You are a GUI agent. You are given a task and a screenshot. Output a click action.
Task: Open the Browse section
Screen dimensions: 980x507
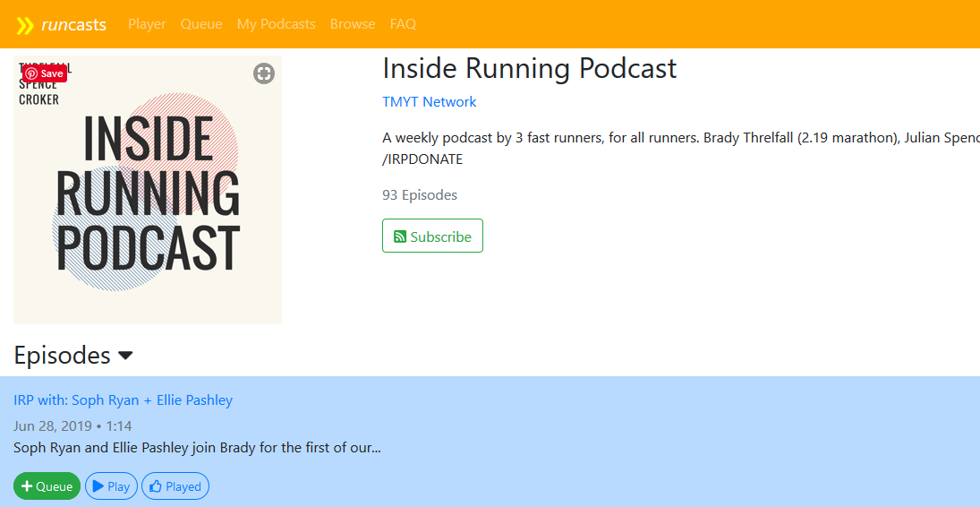click(353, 24)
